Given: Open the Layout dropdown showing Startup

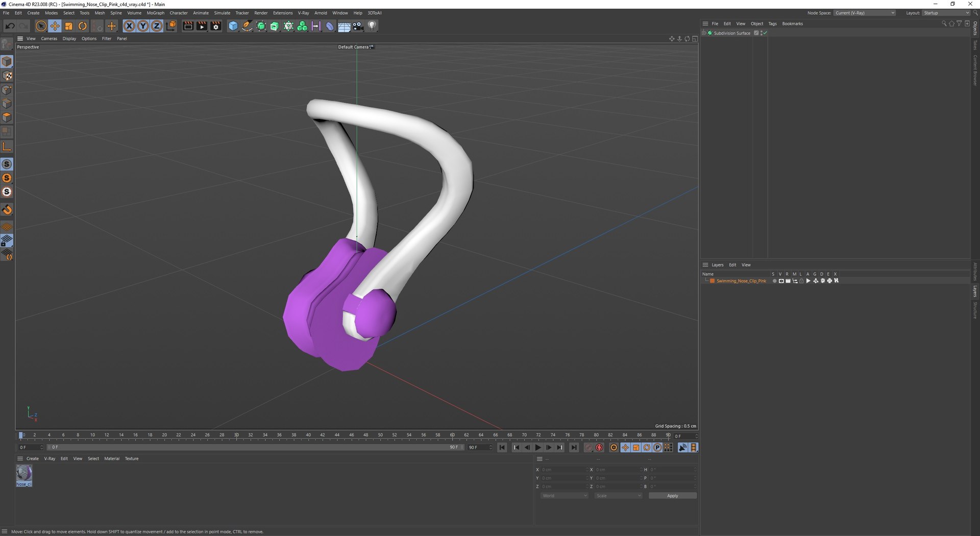Looking at the screenshot, I should (x=946, y=13).
